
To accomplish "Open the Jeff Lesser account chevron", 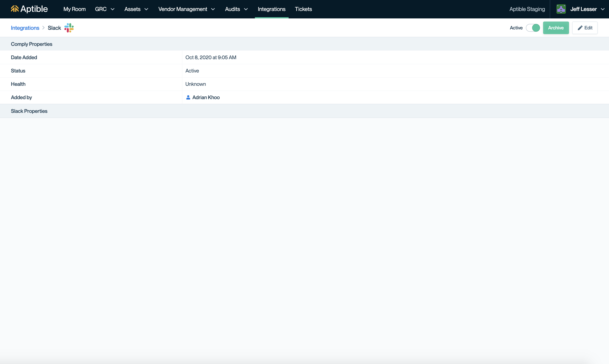I will pyautogui.click(x=603, y=9).
